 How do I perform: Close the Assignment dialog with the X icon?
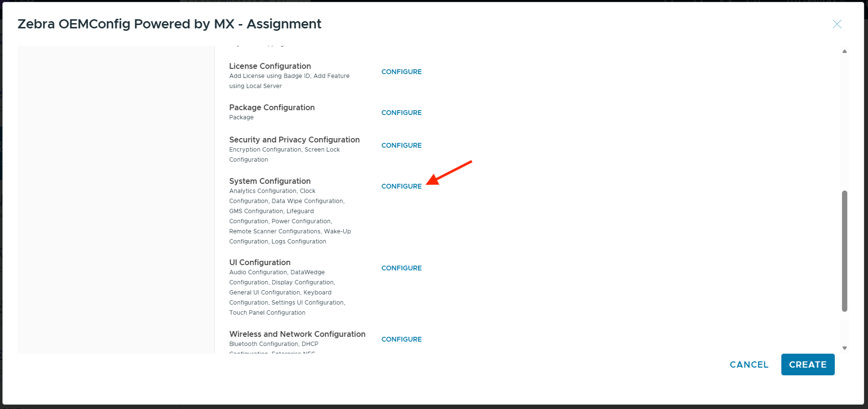coord(837,24)
